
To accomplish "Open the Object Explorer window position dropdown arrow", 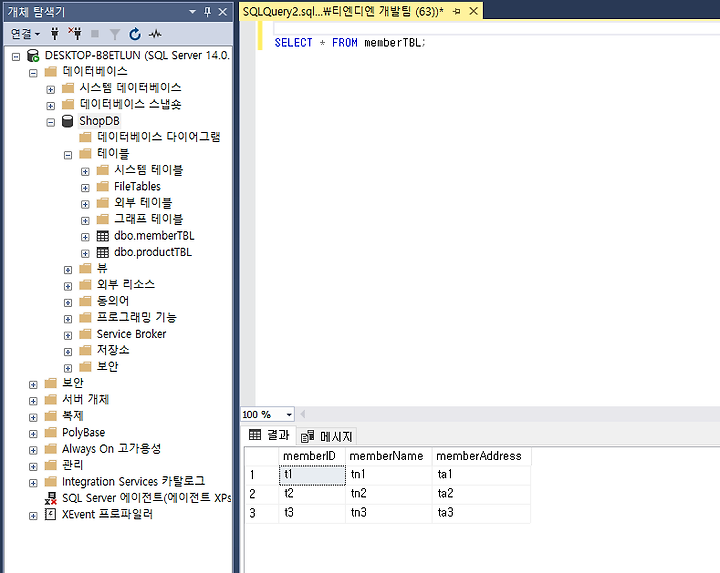I will pyautogui.click(x=192, y=12).
